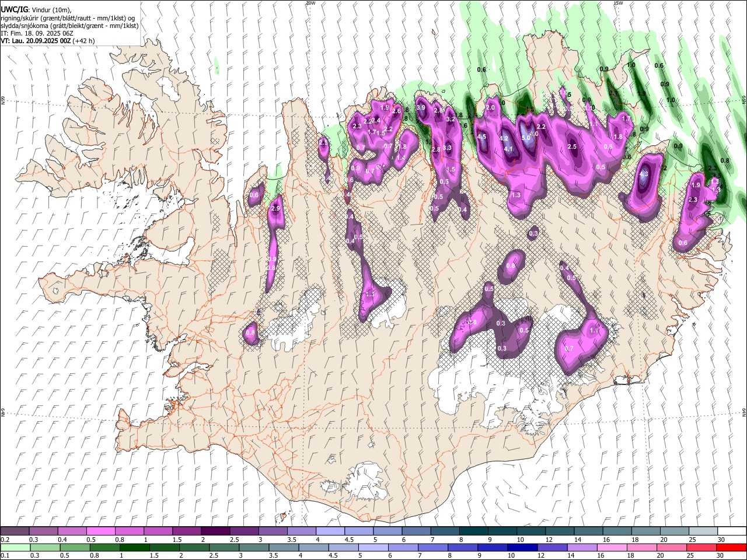Click the '(+42 h)' forecast offset text
The height and width of the screenshot is (560, 747).
click(84, 41)
